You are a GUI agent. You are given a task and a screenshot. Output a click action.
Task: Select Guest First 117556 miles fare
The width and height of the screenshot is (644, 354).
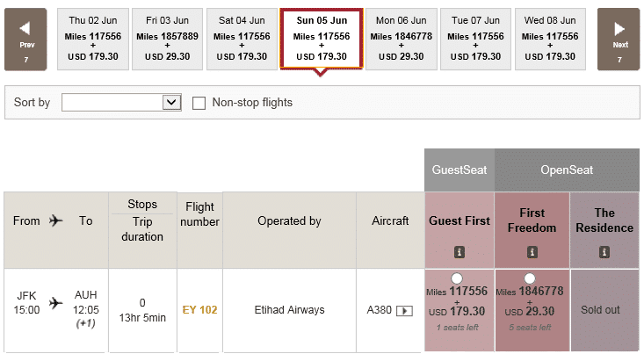click(457, 278)
